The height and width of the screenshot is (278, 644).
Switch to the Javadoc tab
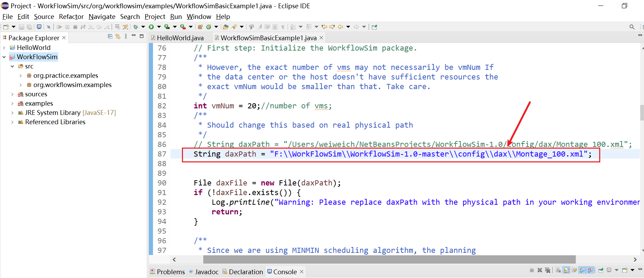coord(204,272)
